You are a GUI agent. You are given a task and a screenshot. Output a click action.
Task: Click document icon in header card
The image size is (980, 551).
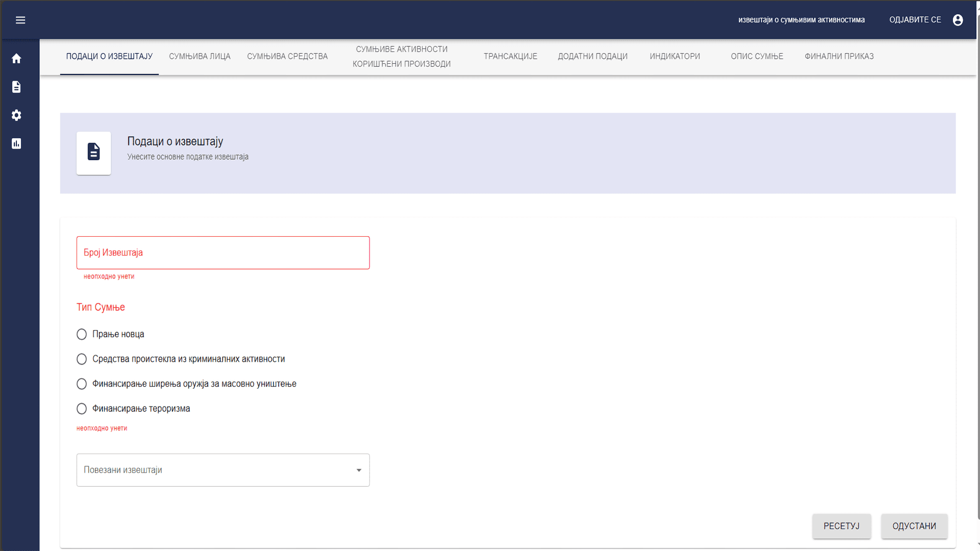click(x=94, y=153)
